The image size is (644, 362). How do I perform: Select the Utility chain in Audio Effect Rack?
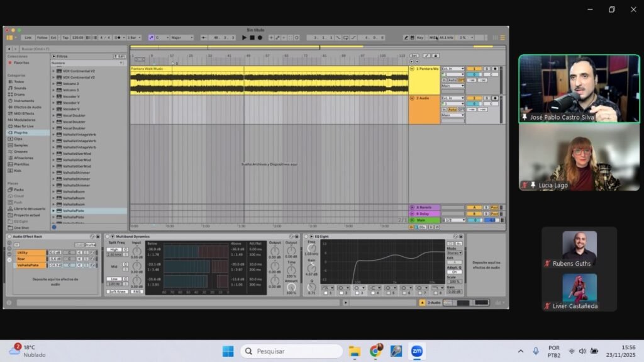pyautogui.click(x=31, y=252)
